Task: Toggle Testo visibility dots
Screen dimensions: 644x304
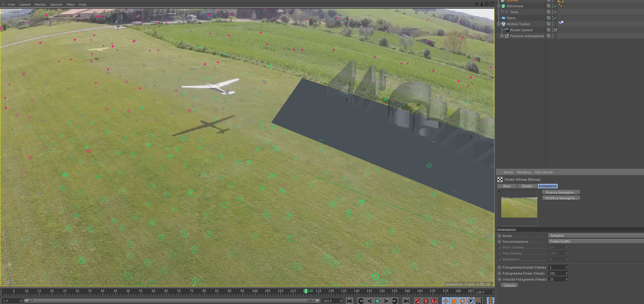Action: [552, 12]
